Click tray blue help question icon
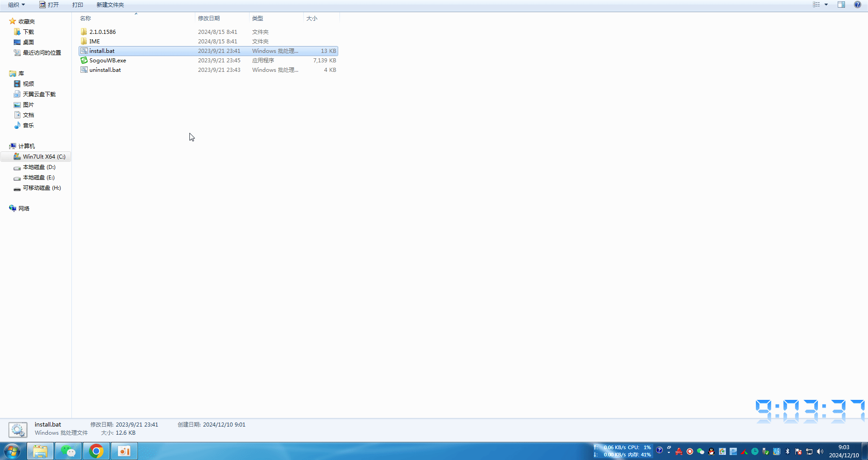The image size is (868, 460). [x=660, y=450]
